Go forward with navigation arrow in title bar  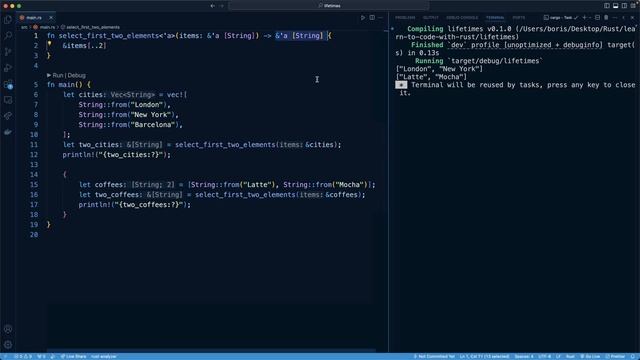coord(222,6)
